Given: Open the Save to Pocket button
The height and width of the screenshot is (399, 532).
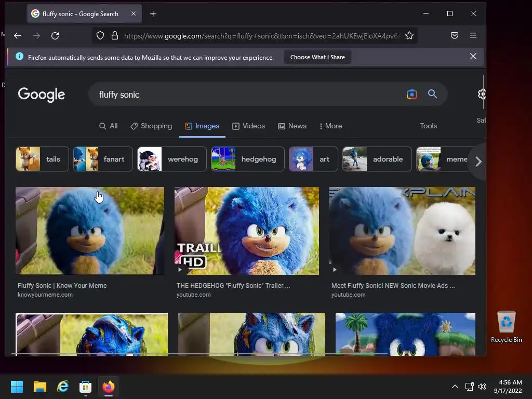Looking at the screenshot, I should [455, 35].
